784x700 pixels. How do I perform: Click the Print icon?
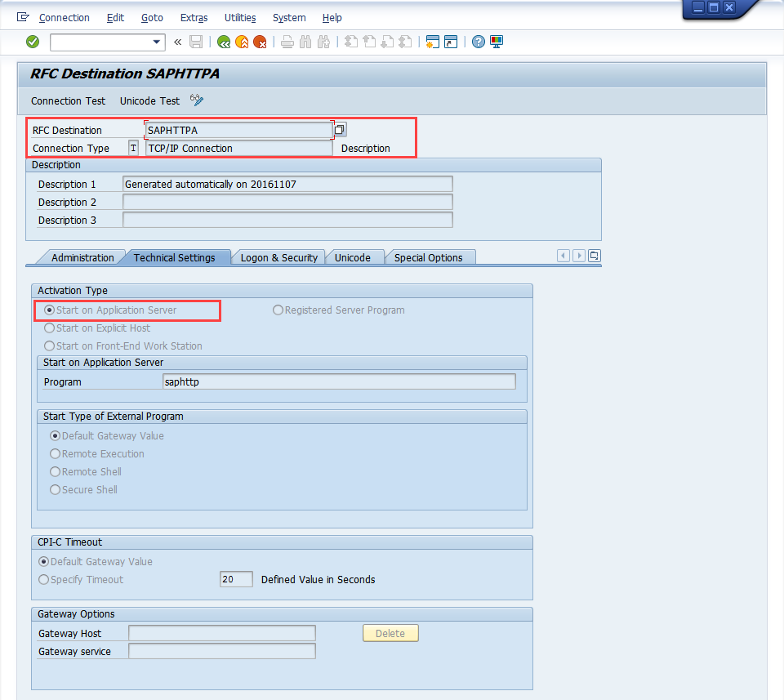point(287,42)
